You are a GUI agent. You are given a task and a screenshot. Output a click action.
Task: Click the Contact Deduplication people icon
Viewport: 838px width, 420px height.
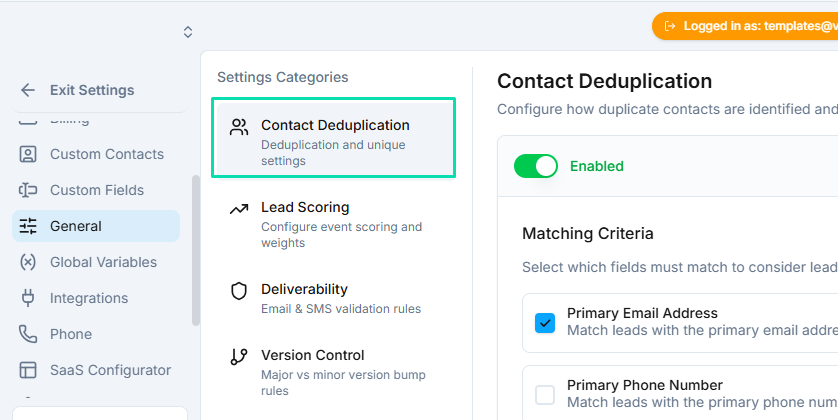click(239, 127)
